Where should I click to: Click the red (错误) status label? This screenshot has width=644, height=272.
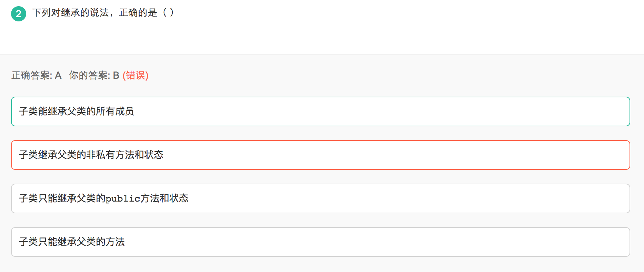135,75
